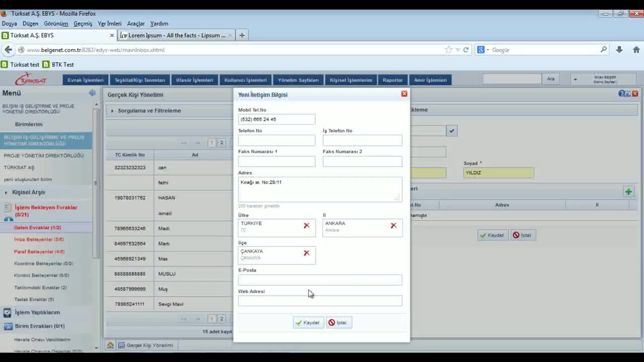The width and height of the screenshot is (644, 362).
Task: Collapse the Menü sidebar panel
Action: pyautogui.click(x=92, y=93)
